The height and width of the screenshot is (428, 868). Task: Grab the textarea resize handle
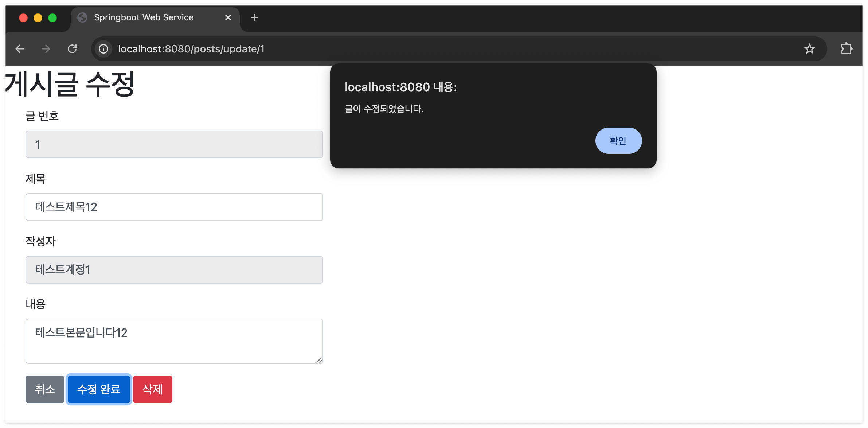point(319,360)
